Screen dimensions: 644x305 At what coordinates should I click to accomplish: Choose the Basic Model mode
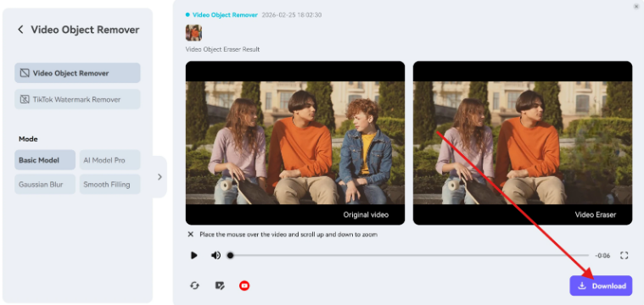45,160
